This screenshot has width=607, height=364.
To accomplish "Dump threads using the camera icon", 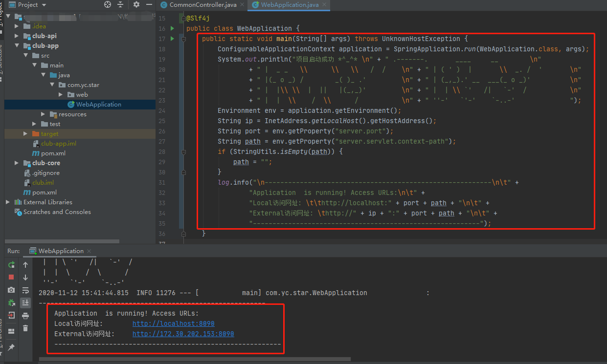I will [11, 290].
